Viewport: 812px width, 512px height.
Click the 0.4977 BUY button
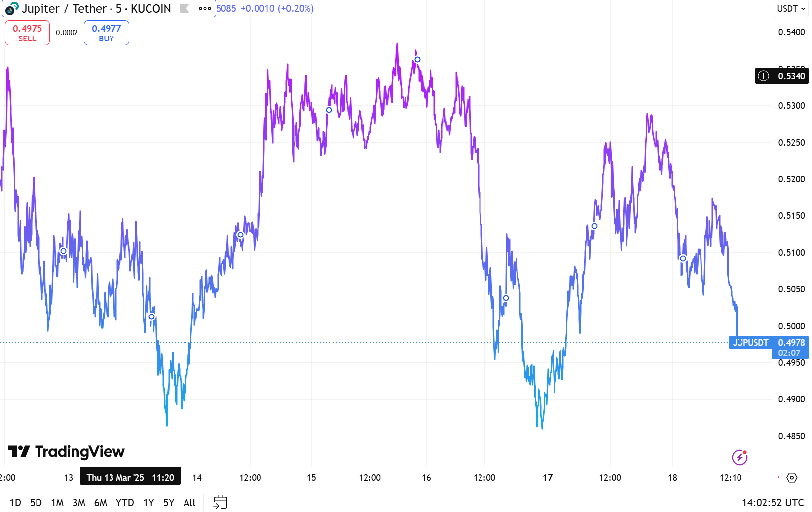pos(107,33)
